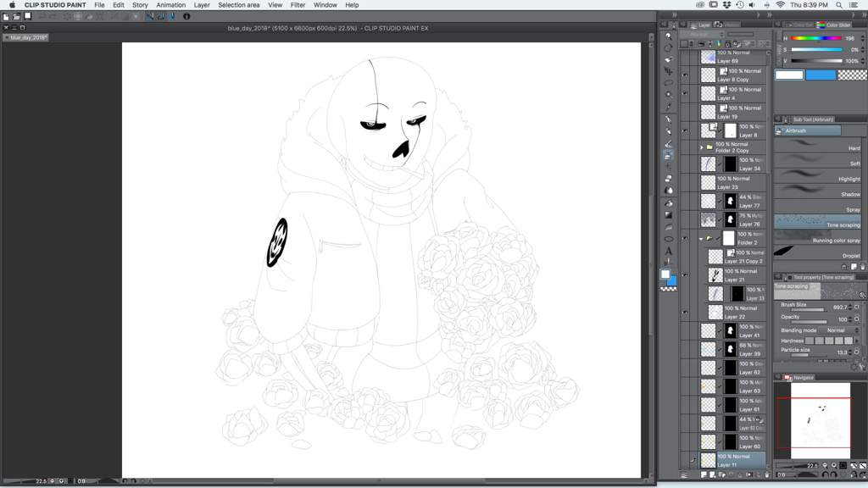The image size is (868, 488).
Task: Zoom out in the Navigator panel
Action: coord(825,466)
